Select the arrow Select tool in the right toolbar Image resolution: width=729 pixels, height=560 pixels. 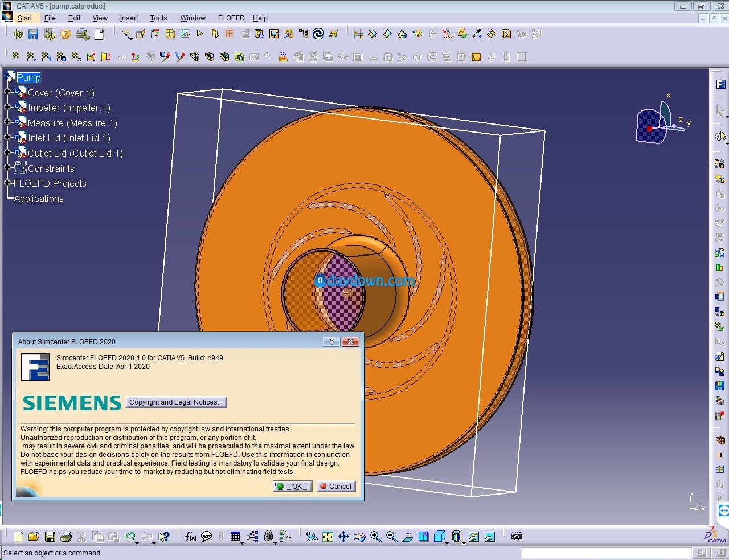[720, 110]
